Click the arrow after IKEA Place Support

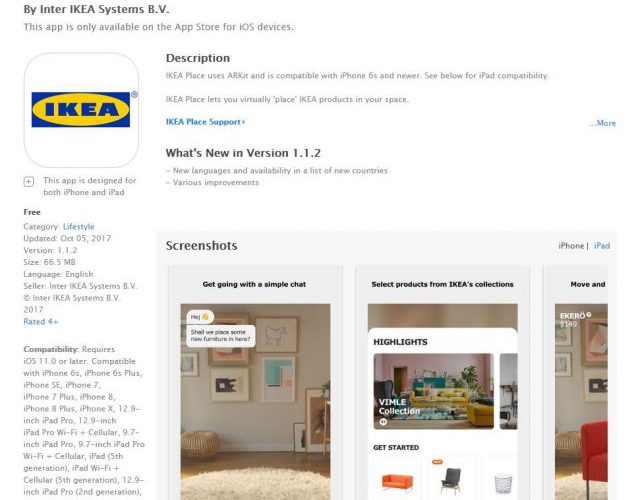(x=244, y=122)
